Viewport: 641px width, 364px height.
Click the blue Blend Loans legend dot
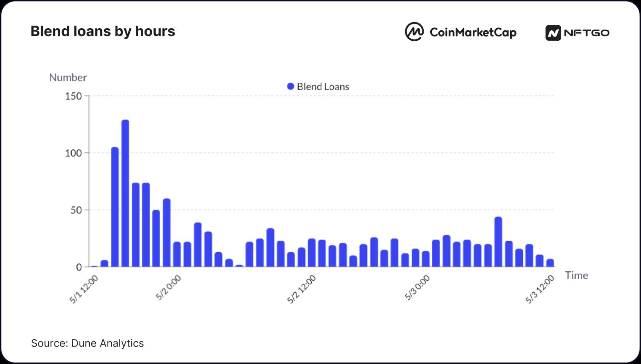click(291, 87)
